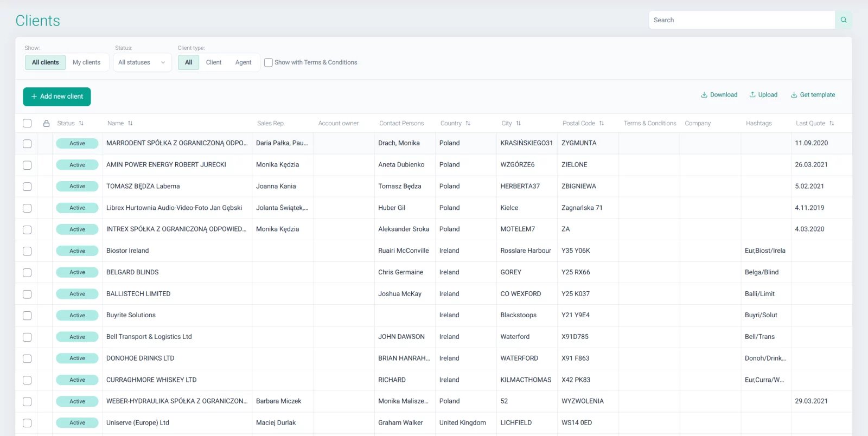Click Bell Transport & Logistics Ltd cell
Viewport: 868px width, 436px height.
[177, 337]
